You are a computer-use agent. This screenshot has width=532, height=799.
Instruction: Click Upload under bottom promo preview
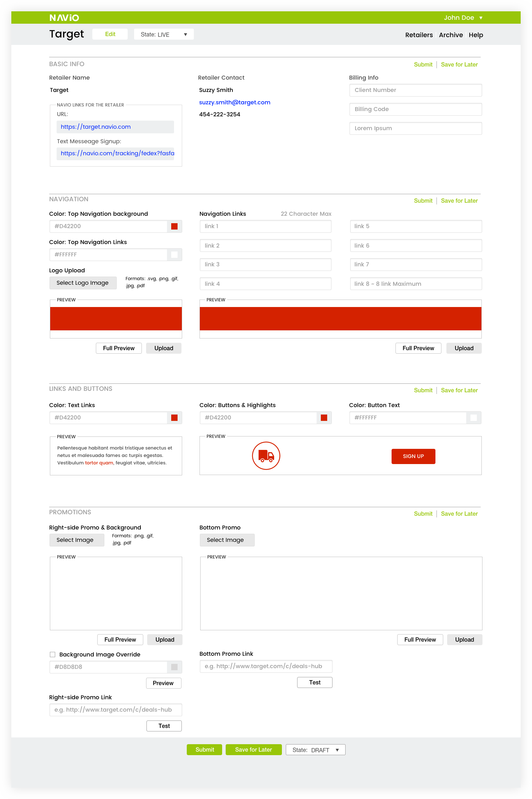pyautogui.click(x=465, y=639)
